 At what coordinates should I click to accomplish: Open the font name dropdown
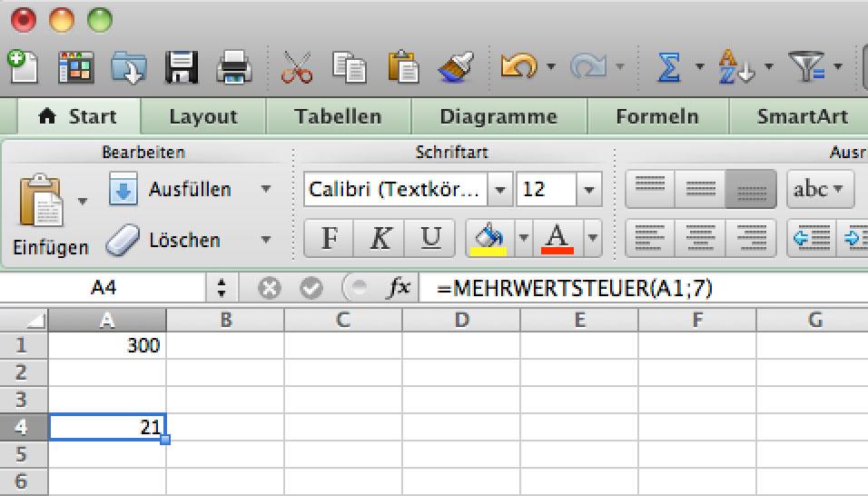500,189
